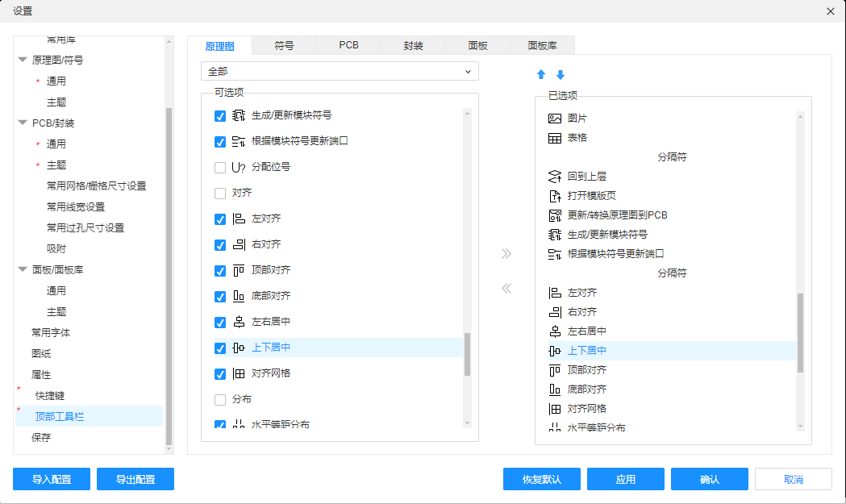Click the 可选项 list vertical scrollbar thumb

pos(467,355)
